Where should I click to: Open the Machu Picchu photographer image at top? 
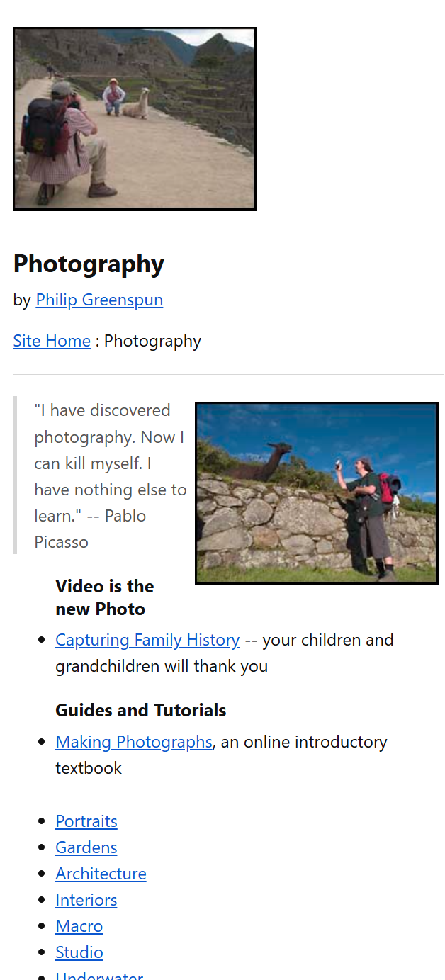(x=135, y=119)
